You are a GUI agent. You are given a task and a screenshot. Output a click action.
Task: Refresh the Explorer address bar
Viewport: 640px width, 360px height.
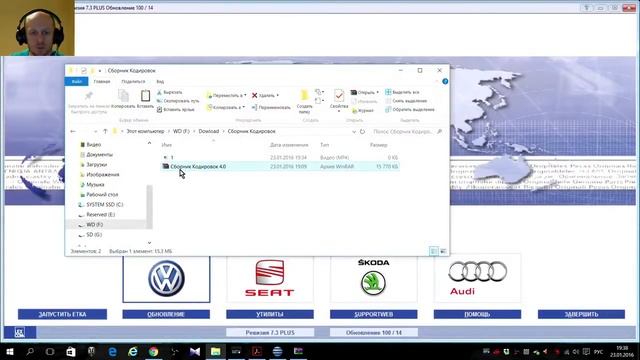(362, 131)
